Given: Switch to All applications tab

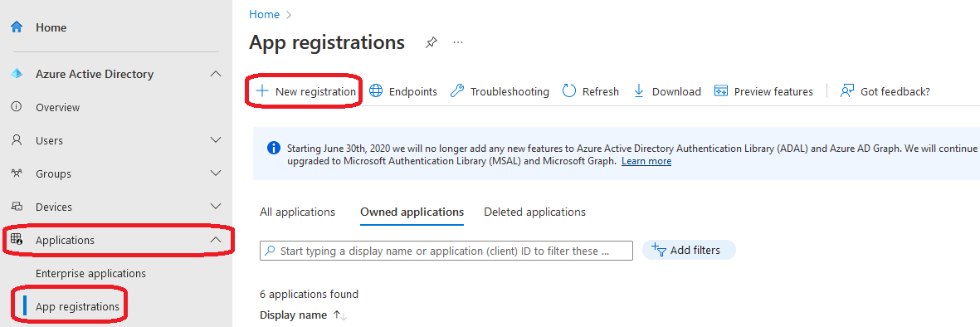Looking at the screenshot, I should [298, 212].
